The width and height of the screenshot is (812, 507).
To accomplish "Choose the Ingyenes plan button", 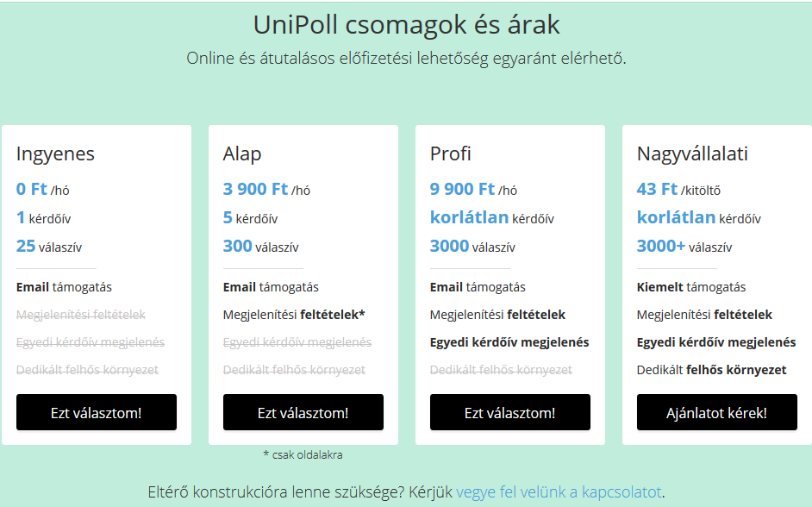I will pyautogui.click(x=97, y=412).
